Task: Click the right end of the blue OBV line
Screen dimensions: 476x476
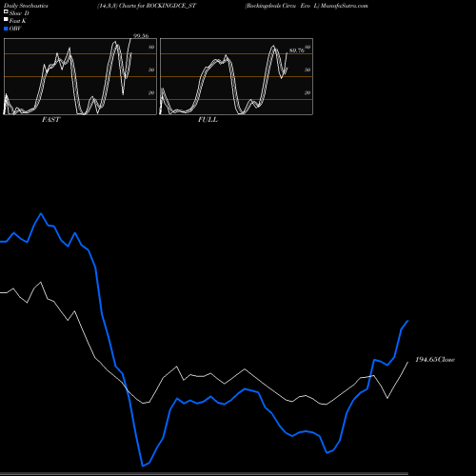Action: [x=407, y=321]
